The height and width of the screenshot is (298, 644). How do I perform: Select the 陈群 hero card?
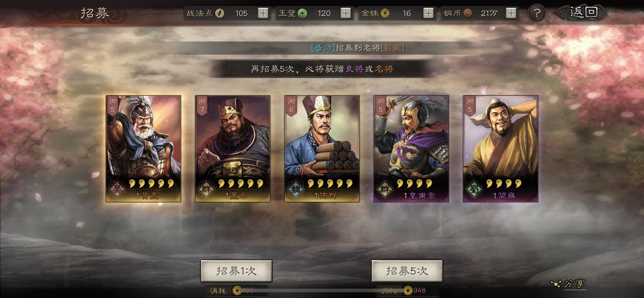[322, 149]
